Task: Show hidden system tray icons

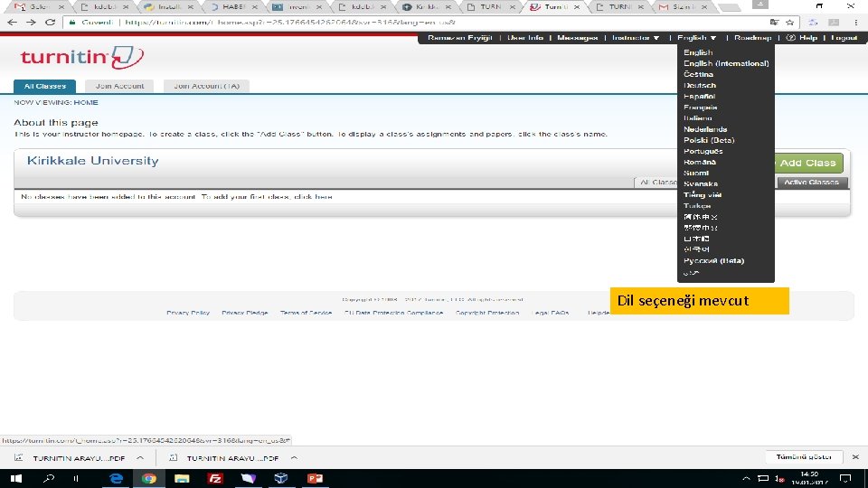Action: [x=746, y=479]
